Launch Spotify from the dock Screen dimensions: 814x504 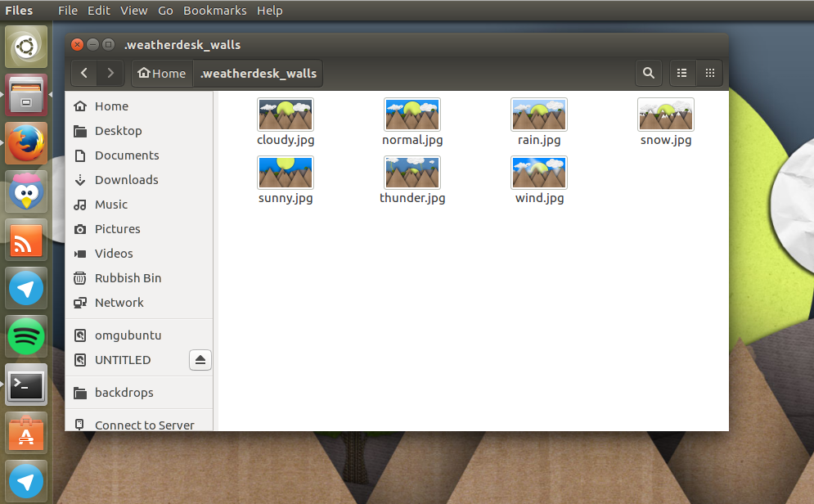click(25, 336)
